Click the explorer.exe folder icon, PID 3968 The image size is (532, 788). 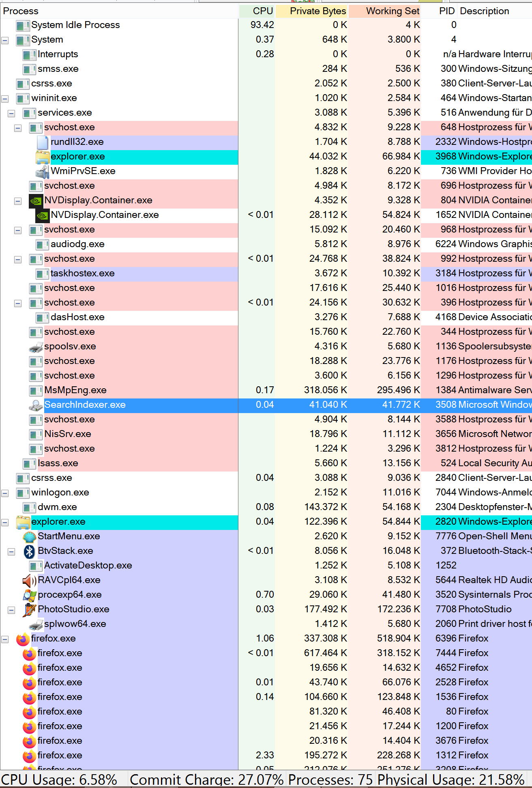(x=43, y=157)
